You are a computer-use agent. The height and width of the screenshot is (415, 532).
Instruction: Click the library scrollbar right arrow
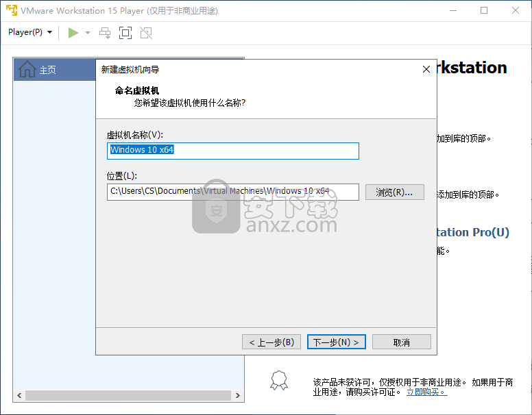(x=237, y=395)
